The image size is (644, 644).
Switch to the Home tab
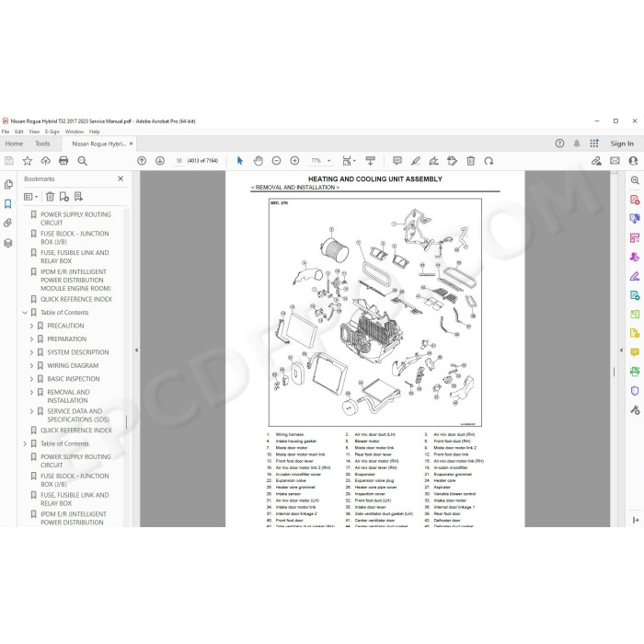tap(14, 144)
